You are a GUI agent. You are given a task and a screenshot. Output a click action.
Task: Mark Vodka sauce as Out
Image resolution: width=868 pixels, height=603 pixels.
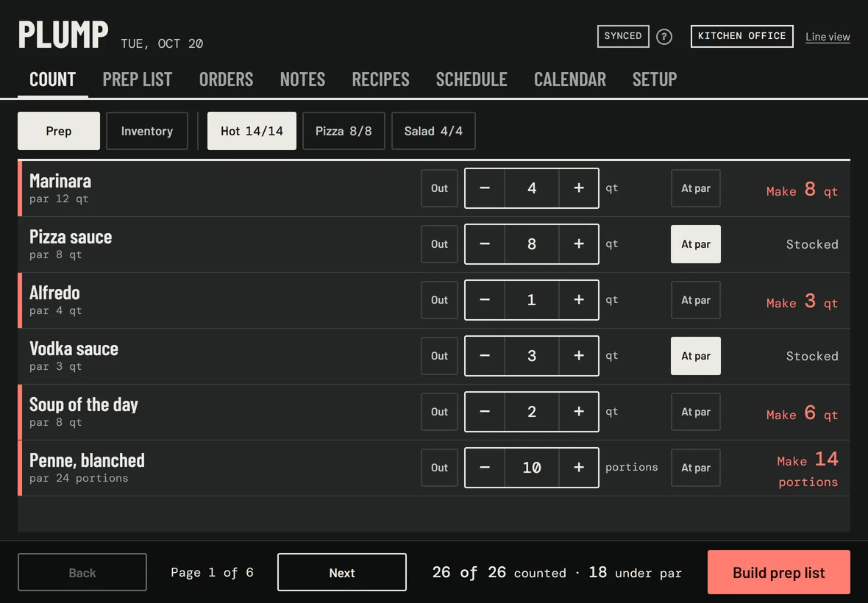[x=440, y=356]
